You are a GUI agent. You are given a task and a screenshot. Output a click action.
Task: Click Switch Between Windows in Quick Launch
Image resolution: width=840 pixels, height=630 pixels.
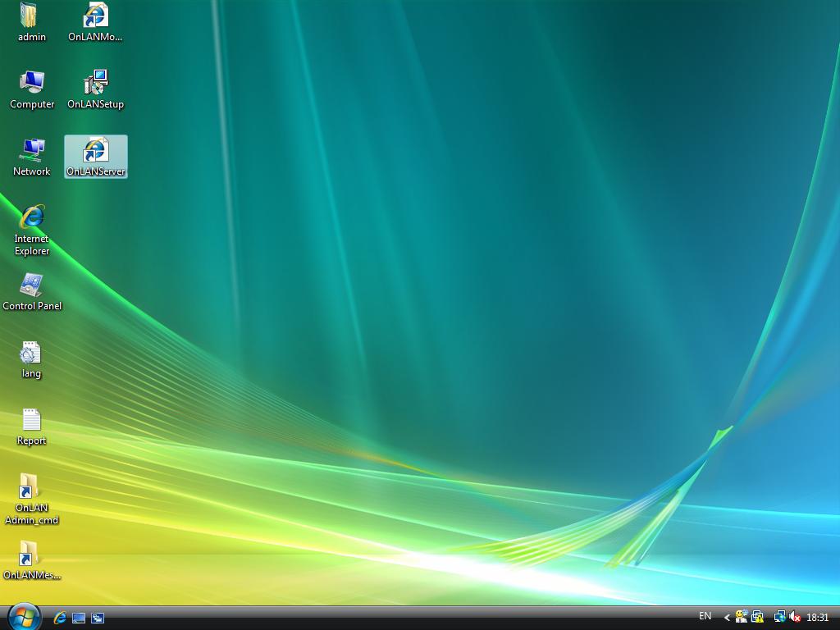point(98,618)
